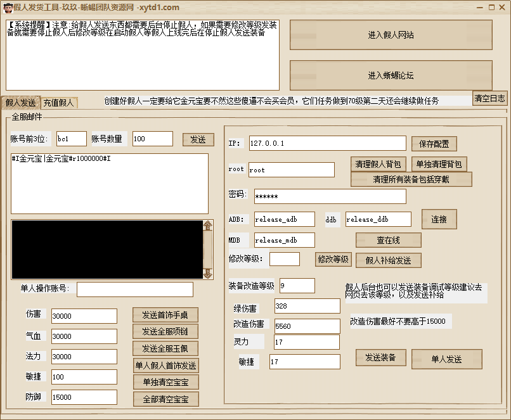Clear the log with 清空日志
Screen dimensions: 511x420
pos(490,98)
